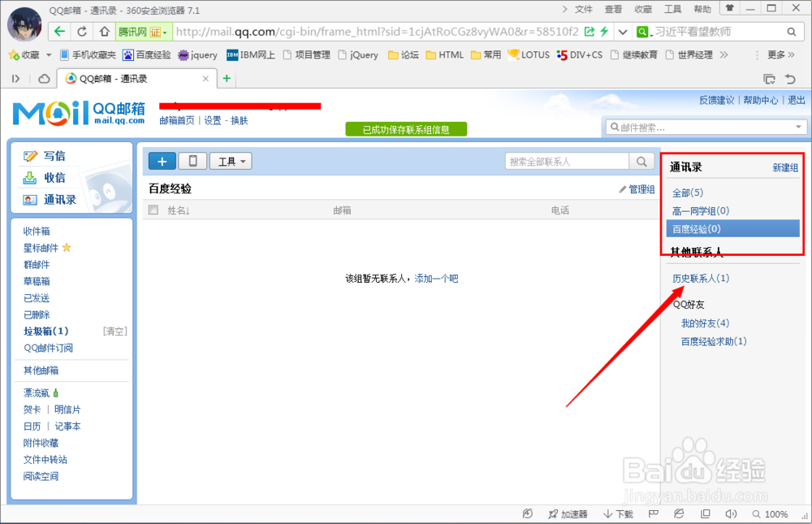This screenshot has width=812, height=524.
Task: Toggle the select-all contacts checkbox
Action: tap(153, 210)
